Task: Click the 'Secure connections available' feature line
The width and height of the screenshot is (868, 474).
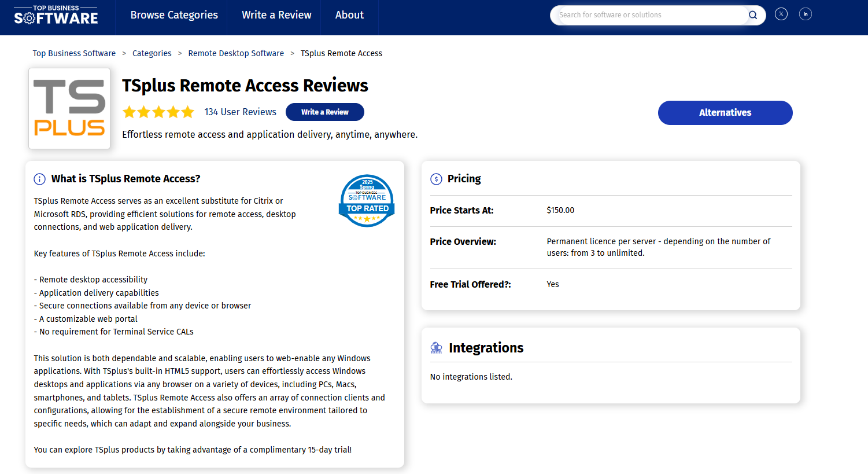Action: (142, 306)
